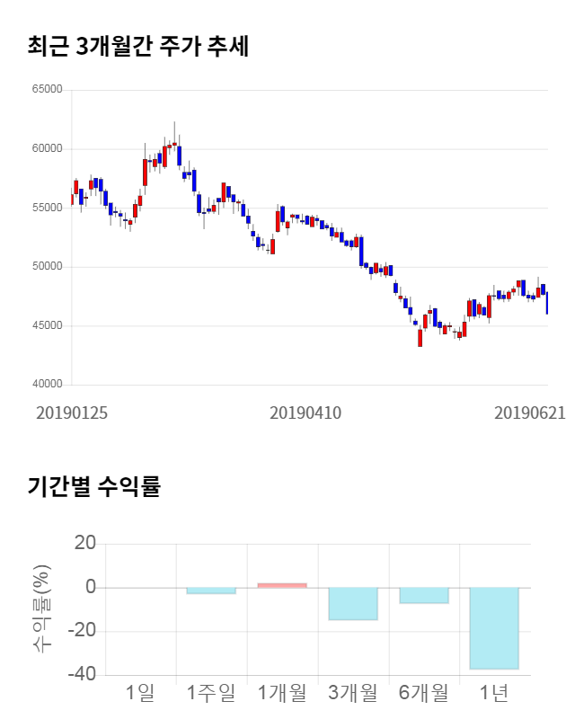Click the blue 6개월 return bar

click(x=424, y=595)
